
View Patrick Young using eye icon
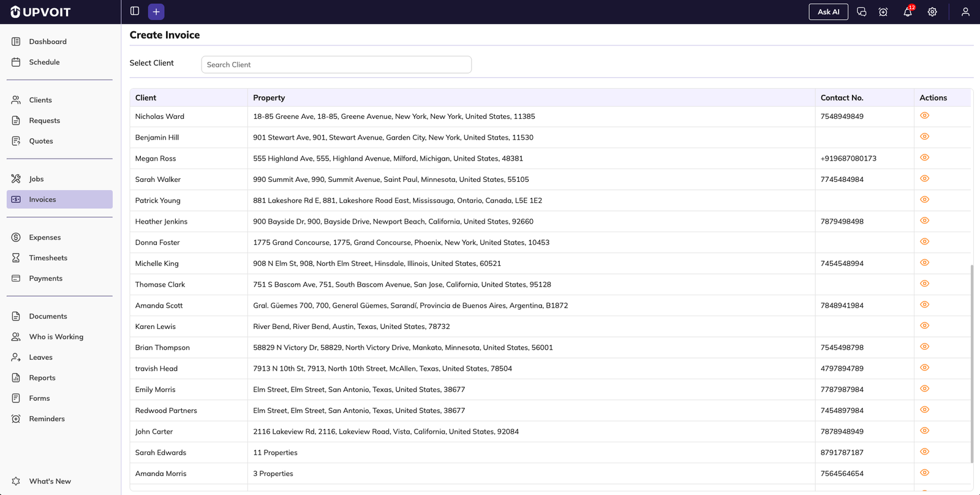point(925,200)
